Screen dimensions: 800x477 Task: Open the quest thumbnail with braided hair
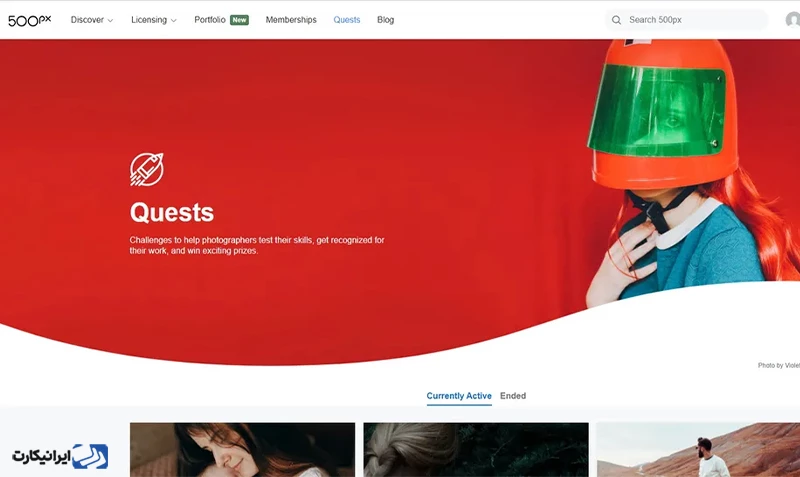click(x=476, y=449)
